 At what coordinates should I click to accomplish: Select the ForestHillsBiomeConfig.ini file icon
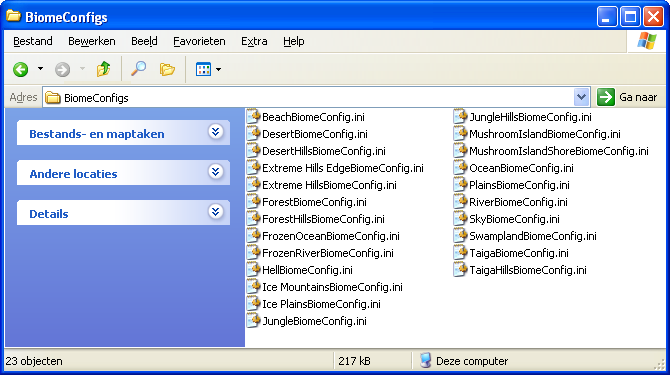point(253,219)
